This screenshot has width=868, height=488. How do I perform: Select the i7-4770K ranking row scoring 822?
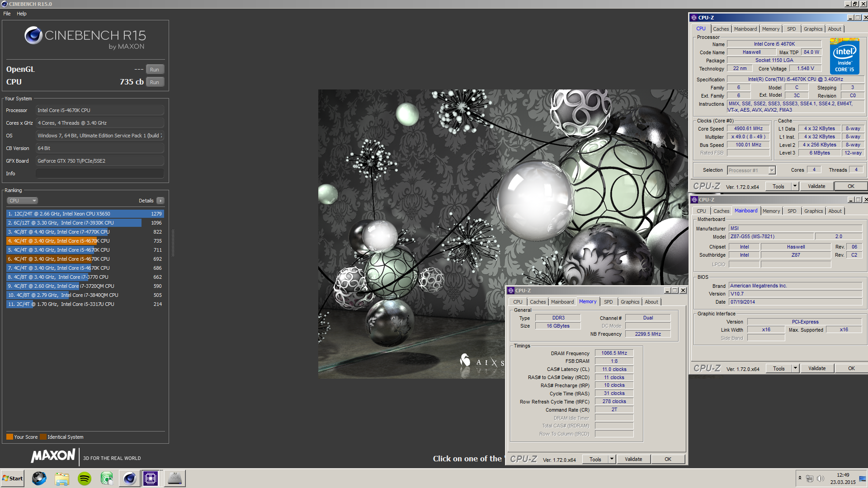coord(85,232)
